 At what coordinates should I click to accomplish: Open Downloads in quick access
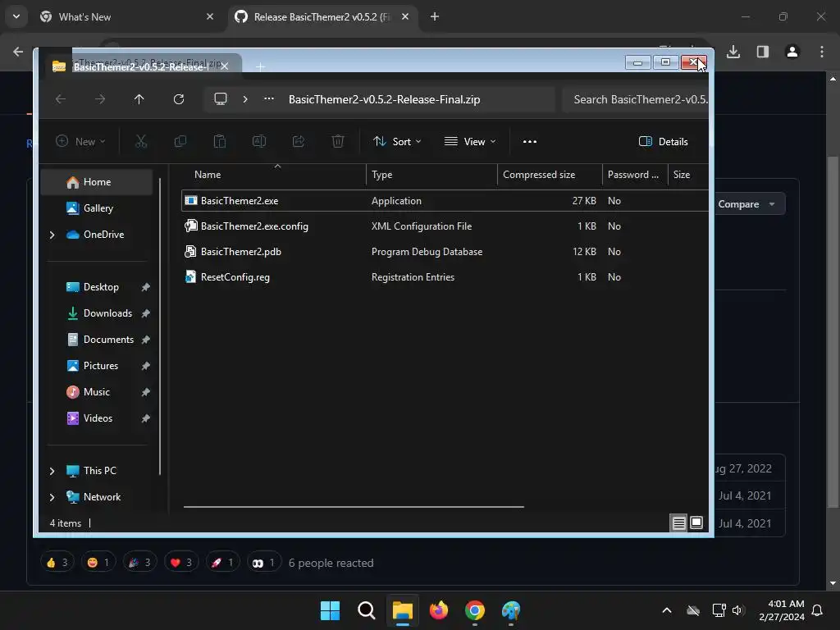click(x=107, y=313)
